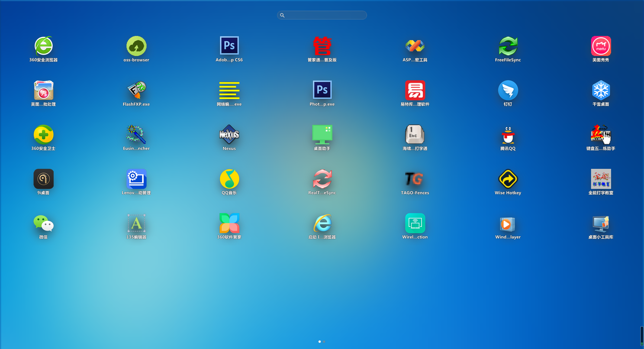Open the Eusin...ncher wand icon
644x349 pixels.
coord(137,135)
